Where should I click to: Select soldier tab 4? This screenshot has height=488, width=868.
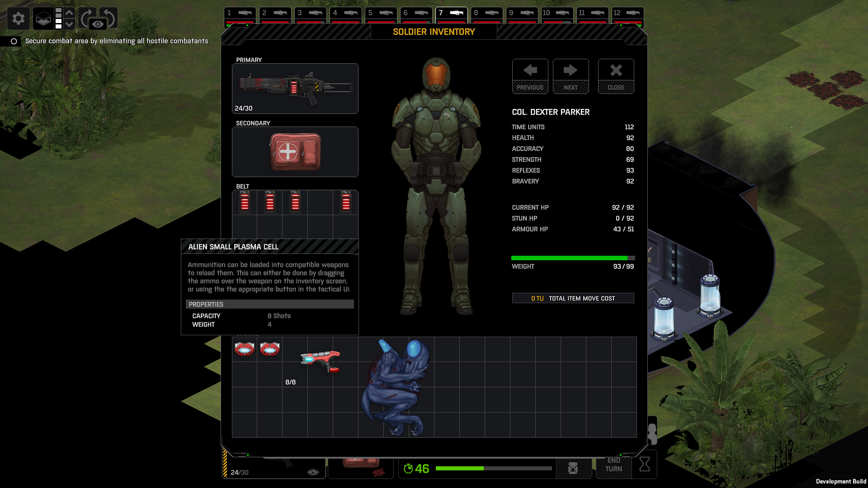click(346, 15)
